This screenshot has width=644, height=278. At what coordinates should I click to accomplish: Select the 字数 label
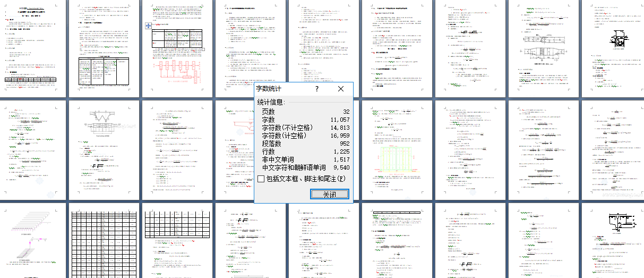[269, 120]
